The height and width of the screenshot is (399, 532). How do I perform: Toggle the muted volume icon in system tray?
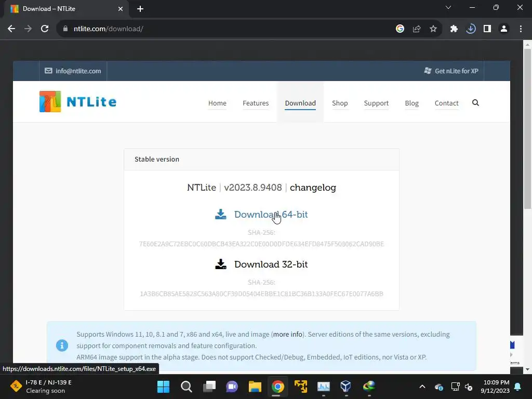click(469, 387)
